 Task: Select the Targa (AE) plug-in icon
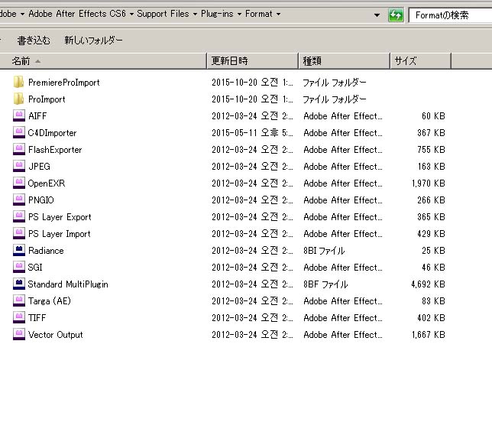click(19, 300)
